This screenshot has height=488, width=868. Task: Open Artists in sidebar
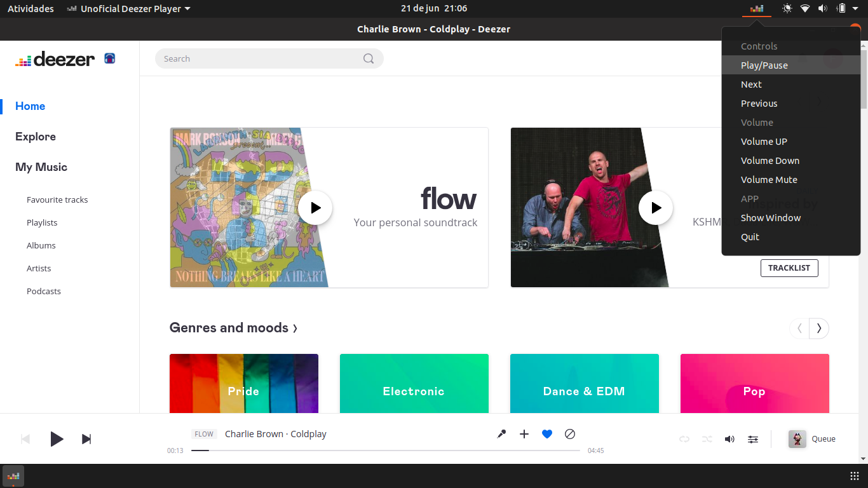(x=39, y=268)
